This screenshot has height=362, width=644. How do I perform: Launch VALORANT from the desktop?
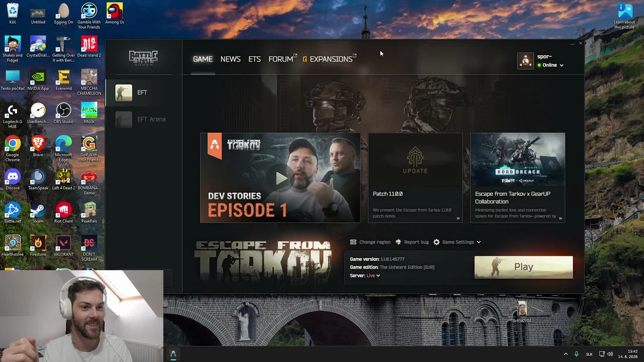pos(63,246)
